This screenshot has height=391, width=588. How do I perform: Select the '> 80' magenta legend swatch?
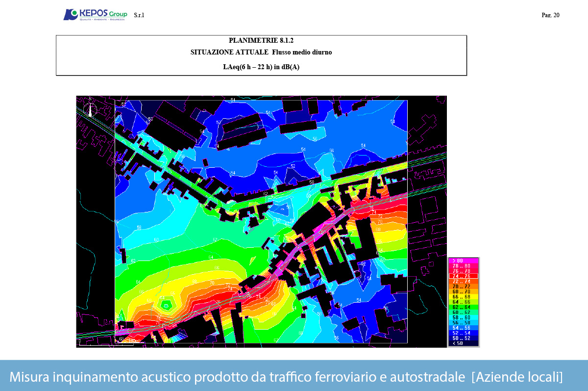click(463, 260)
